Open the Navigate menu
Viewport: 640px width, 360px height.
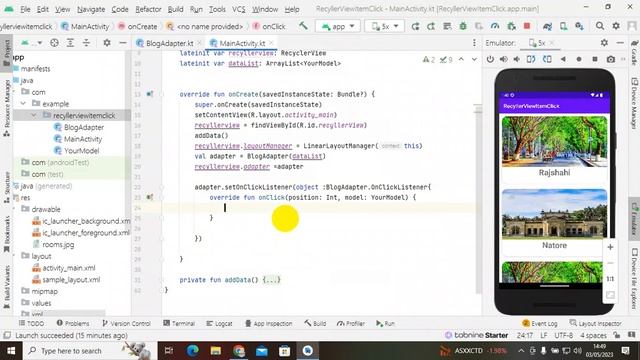91,9
